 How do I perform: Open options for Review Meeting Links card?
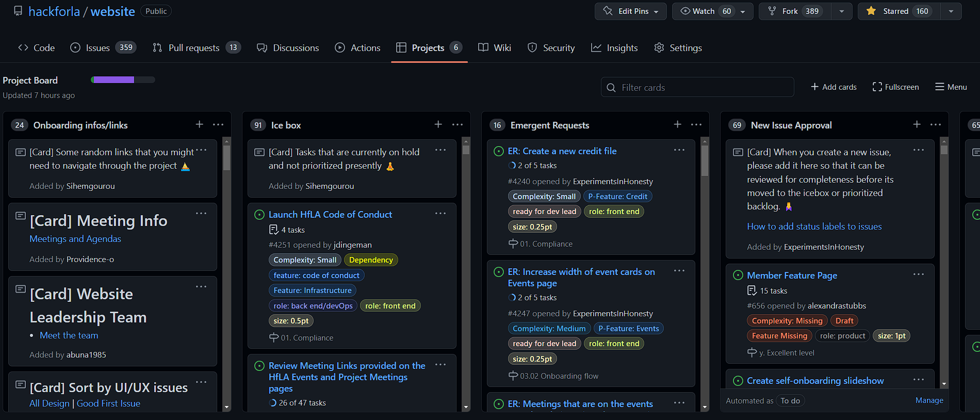pyautogui.click(x=440, y=364)
